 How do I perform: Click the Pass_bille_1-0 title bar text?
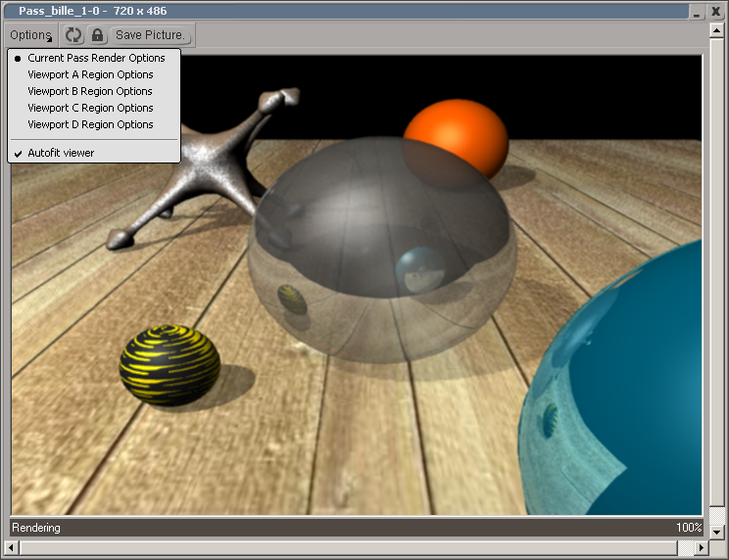click(92, 11)
